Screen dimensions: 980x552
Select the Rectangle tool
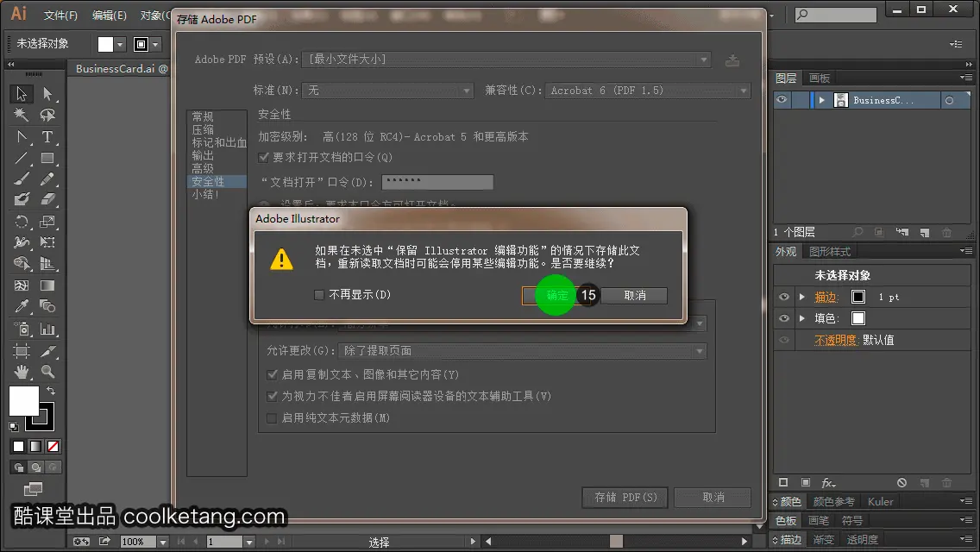(x=47, y=158)
